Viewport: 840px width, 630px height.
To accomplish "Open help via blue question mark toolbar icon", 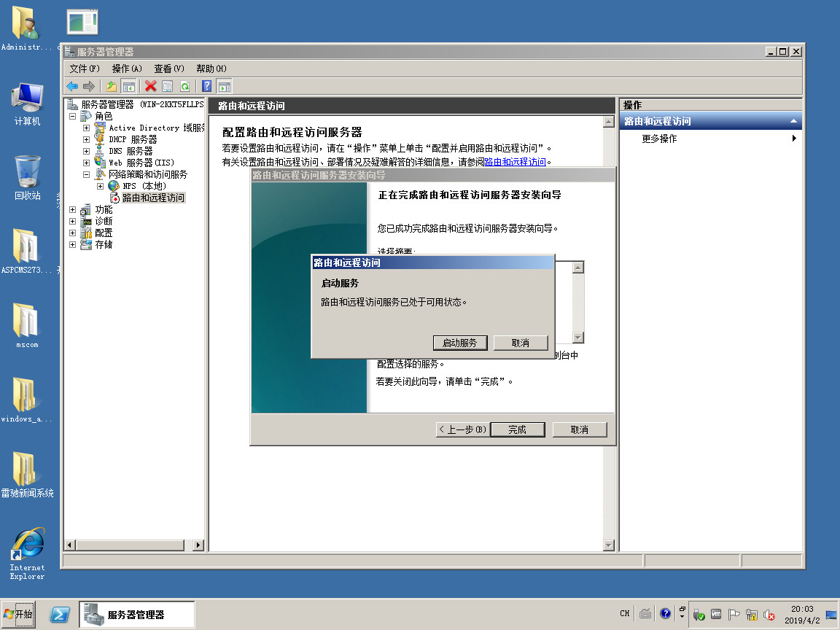I will [207, 86].
